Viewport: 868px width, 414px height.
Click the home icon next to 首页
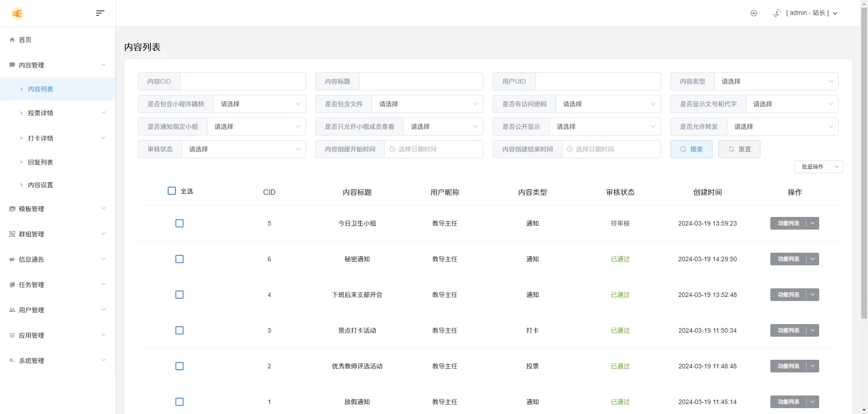coord(12,40)
